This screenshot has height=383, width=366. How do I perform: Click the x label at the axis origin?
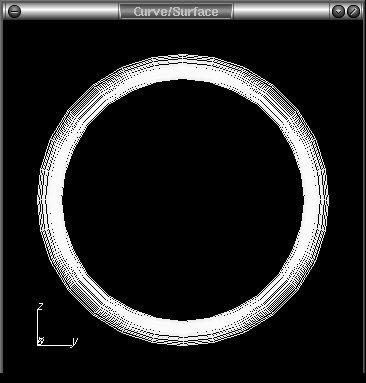click(41, 341)
